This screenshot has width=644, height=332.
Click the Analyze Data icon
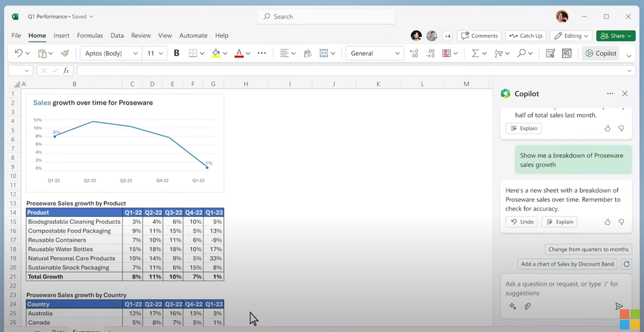[x=567, y=53]
